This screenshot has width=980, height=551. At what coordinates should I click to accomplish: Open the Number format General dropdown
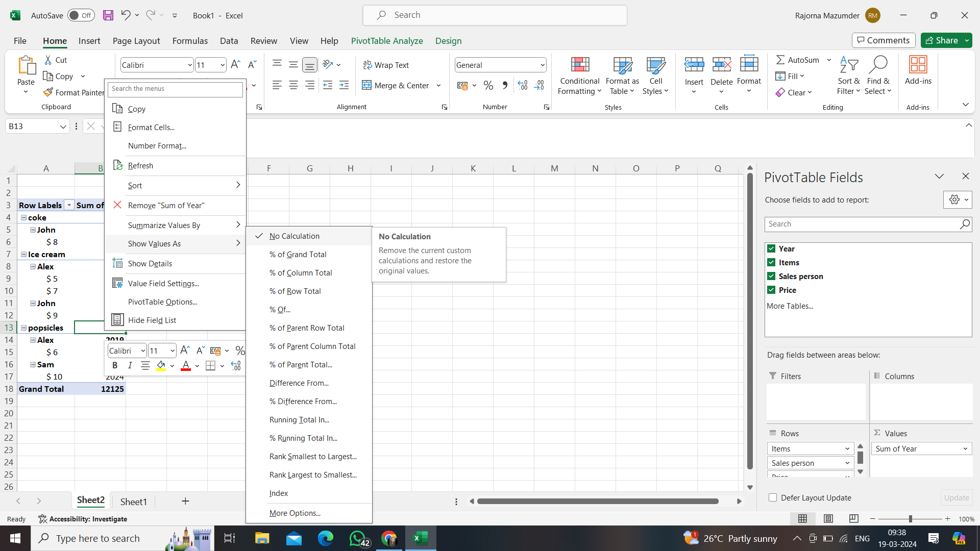point(542,65)
